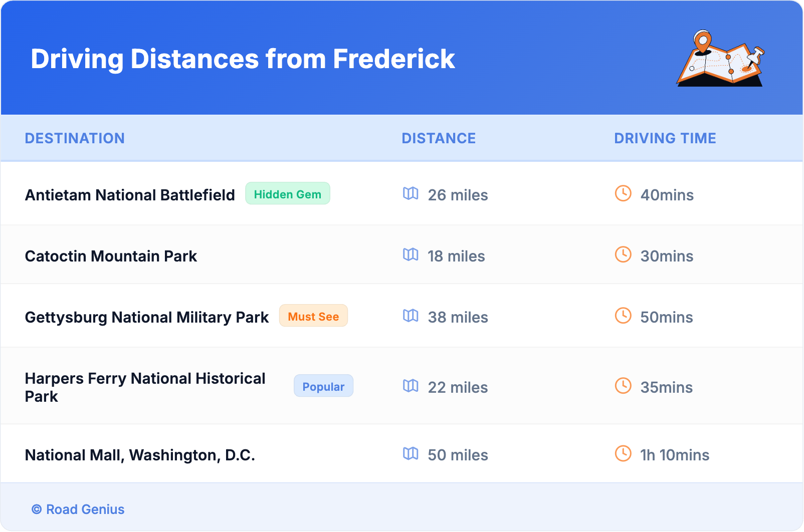
Task: Select the Must See badge
Action: click(313, 316)
